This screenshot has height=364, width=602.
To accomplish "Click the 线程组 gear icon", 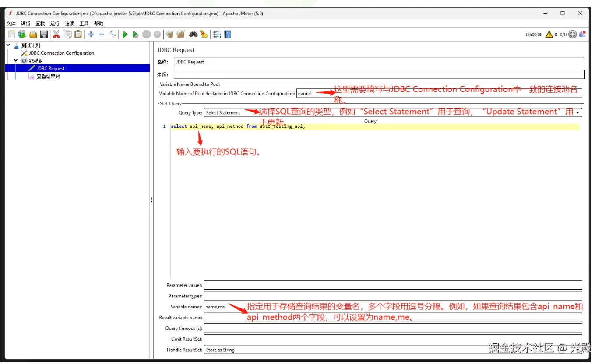I will (x=24, y=61).
